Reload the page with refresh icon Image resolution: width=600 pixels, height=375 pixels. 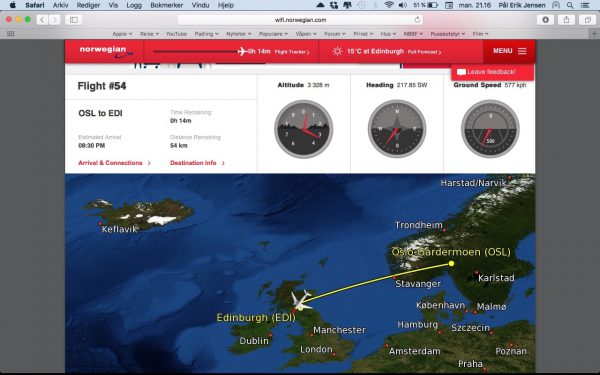coord(417,20)
